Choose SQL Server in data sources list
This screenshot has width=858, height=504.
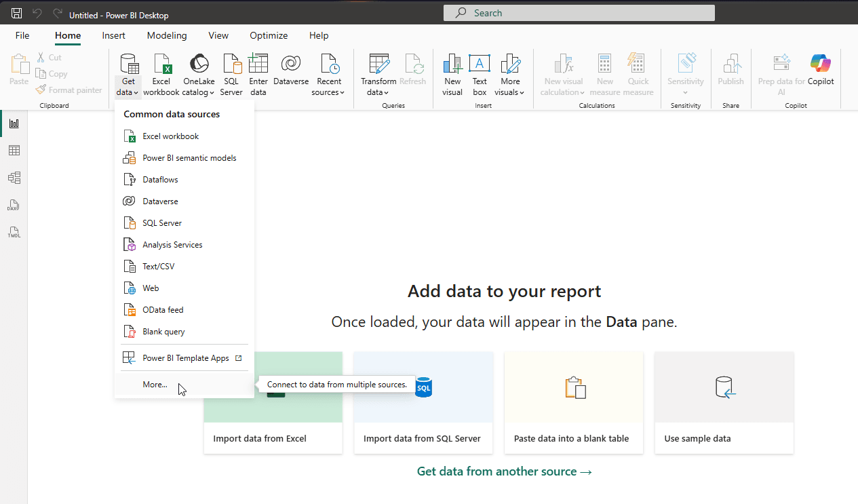point(184,223)
